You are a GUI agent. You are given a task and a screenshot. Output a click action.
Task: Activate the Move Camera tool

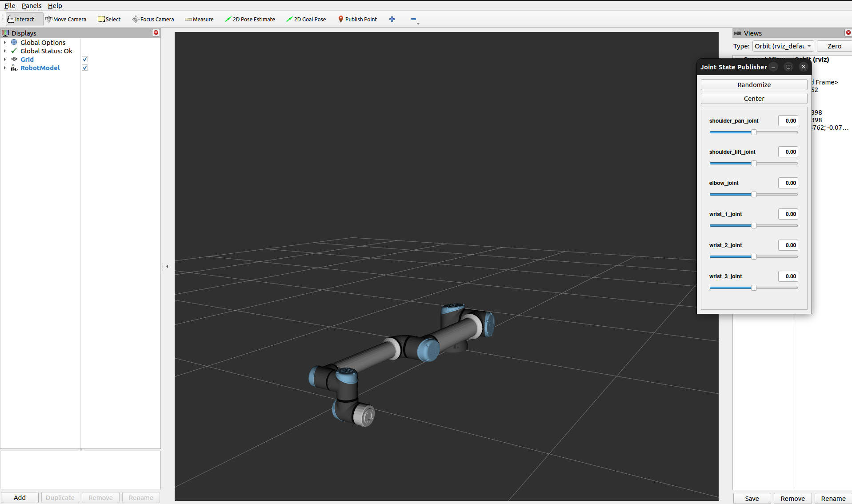point(66,19)
